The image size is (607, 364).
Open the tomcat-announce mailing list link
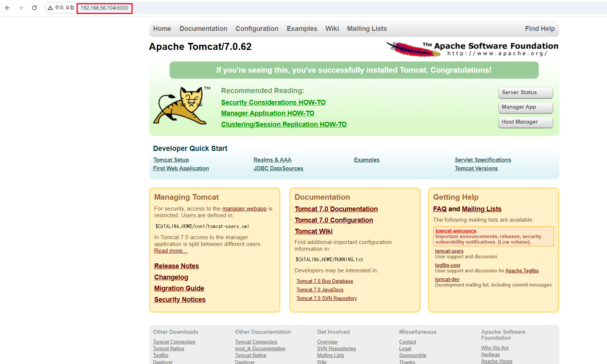coord(456,231)
